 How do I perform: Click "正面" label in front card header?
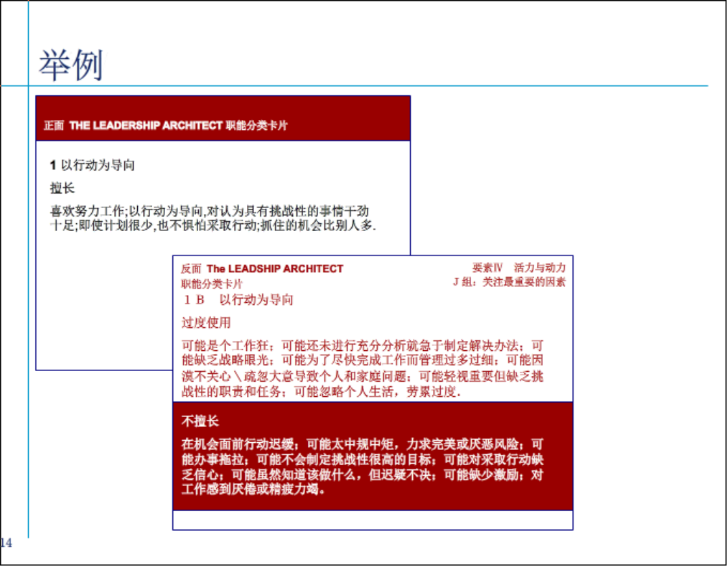53,126
